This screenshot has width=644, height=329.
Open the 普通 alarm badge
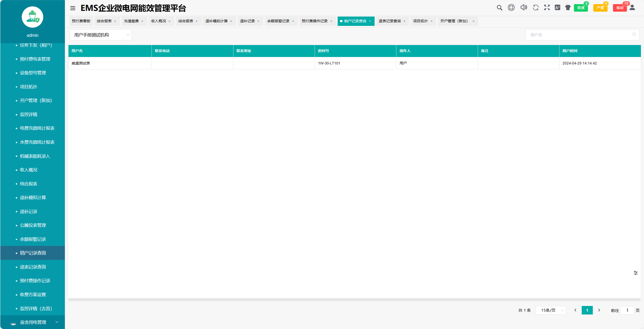[581, 8]
